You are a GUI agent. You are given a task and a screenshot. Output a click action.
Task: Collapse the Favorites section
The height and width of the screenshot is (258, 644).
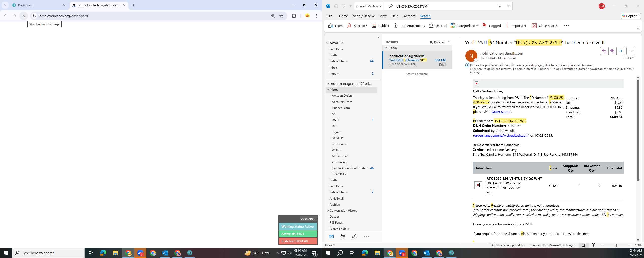pos(328,43)
